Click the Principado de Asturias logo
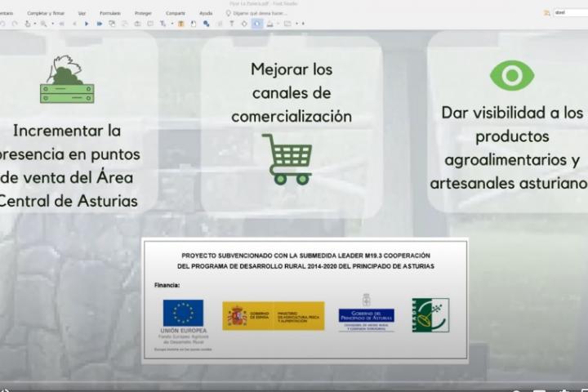This screenshot has width=588, height=392. point(366,314)
